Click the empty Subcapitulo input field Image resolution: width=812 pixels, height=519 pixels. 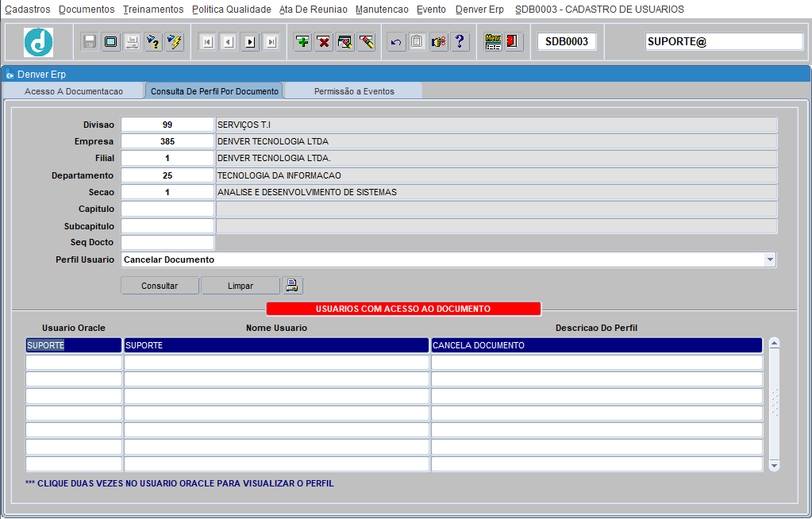coord(167,226)
